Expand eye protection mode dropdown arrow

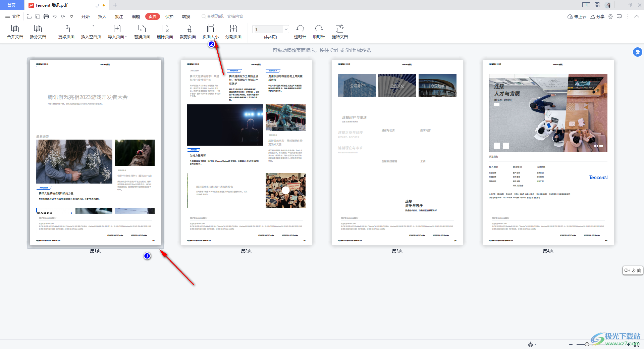point(535,345)
